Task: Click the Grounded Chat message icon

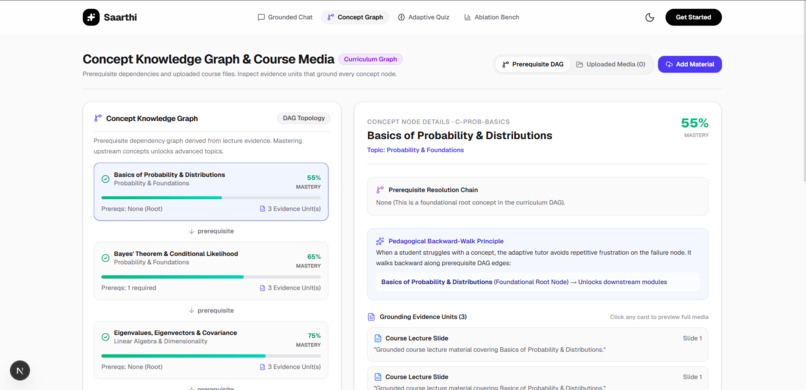Action: pyautogui.click(x=261, y=17)
